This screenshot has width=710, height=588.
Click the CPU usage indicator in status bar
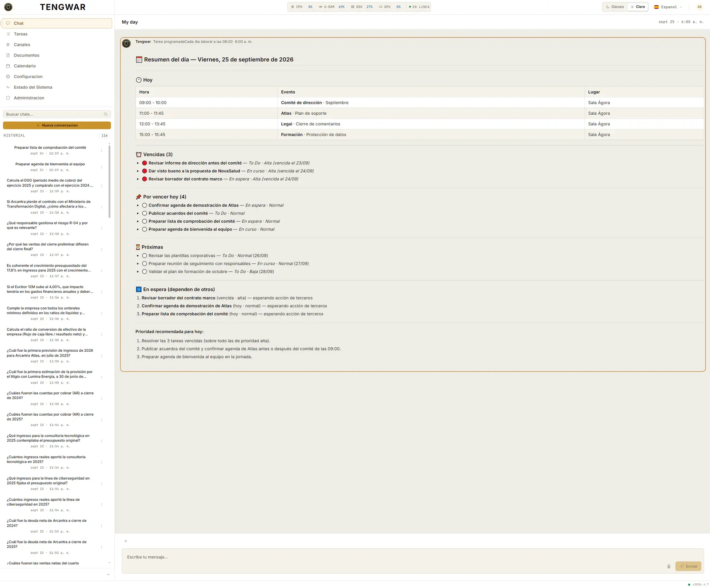(301, 7)
